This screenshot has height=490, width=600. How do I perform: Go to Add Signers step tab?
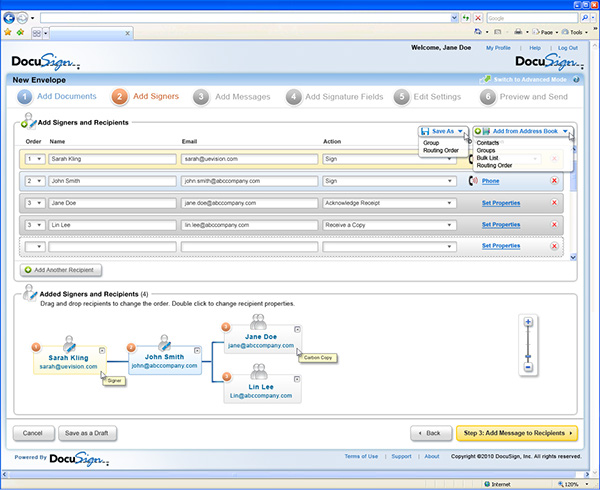[x=145, y=96]
